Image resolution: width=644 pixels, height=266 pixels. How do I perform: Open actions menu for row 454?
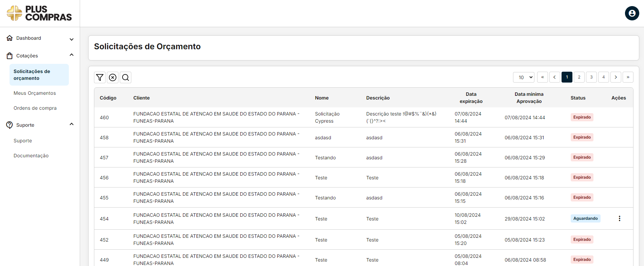(619, 218)
